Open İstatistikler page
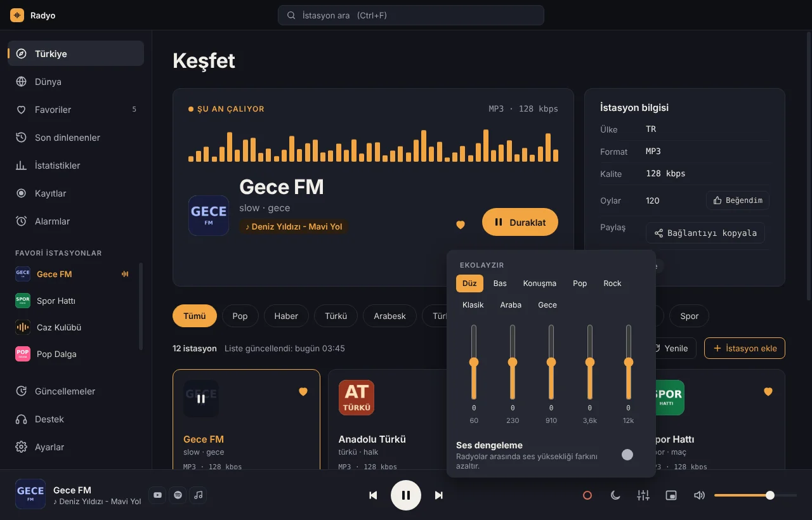This screenshot has width=812, height=520. point(75,166)
